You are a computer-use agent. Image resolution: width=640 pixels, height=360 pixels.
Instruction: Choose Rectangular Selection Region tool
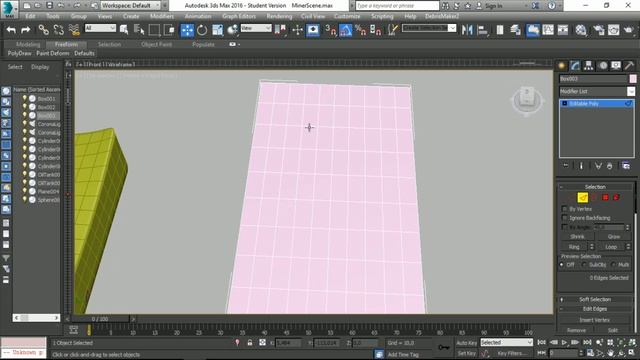click(154, 30)
